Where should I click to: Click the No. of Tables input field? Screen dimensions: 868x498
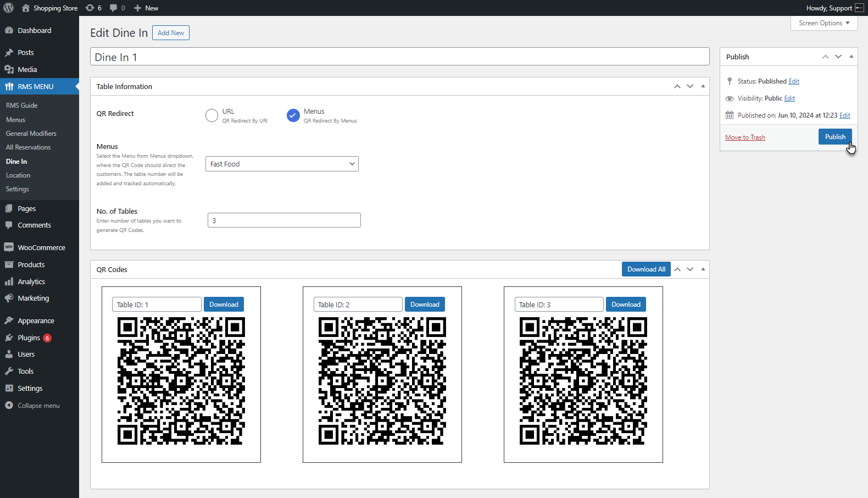pyautogui.click(x=284, y=220)
